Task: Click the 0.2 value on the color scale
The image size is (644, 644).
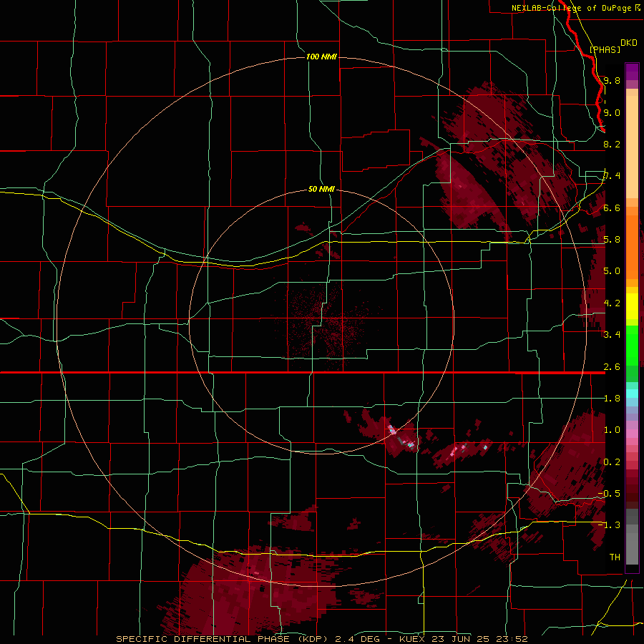Action: pos(612,462)
